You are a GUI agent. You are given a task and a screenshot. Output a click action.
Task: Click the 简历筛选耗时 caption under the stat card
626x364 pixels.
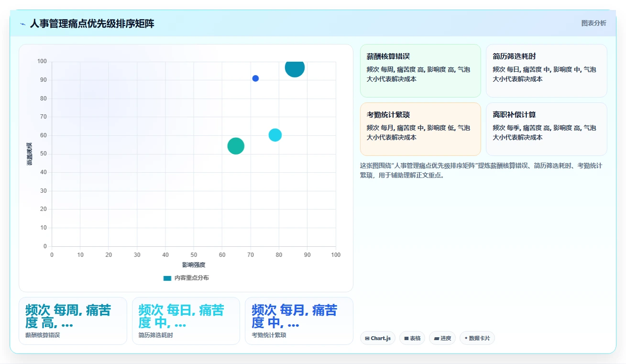pos(156,335)
